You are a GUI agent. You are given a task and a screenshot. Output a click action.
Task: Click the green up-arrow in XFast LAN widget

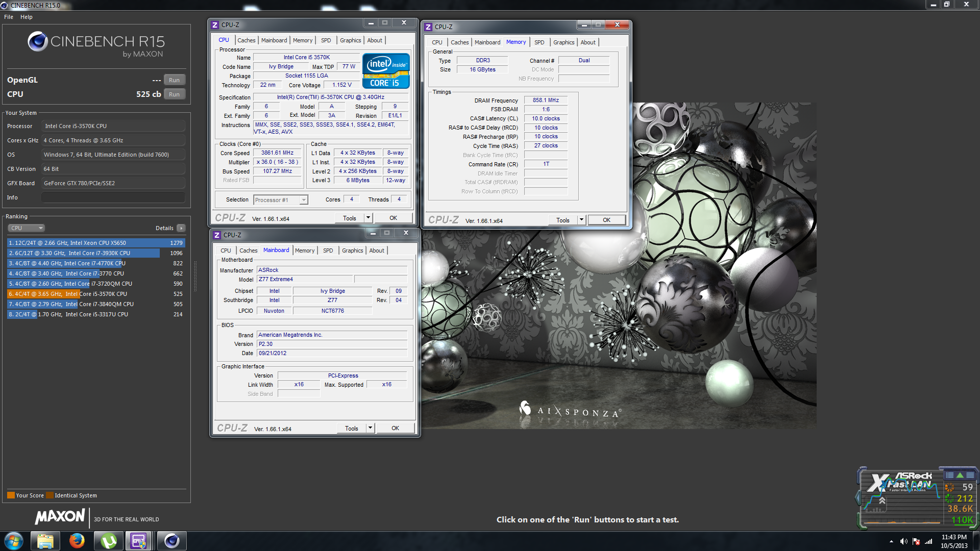[960, 475]
